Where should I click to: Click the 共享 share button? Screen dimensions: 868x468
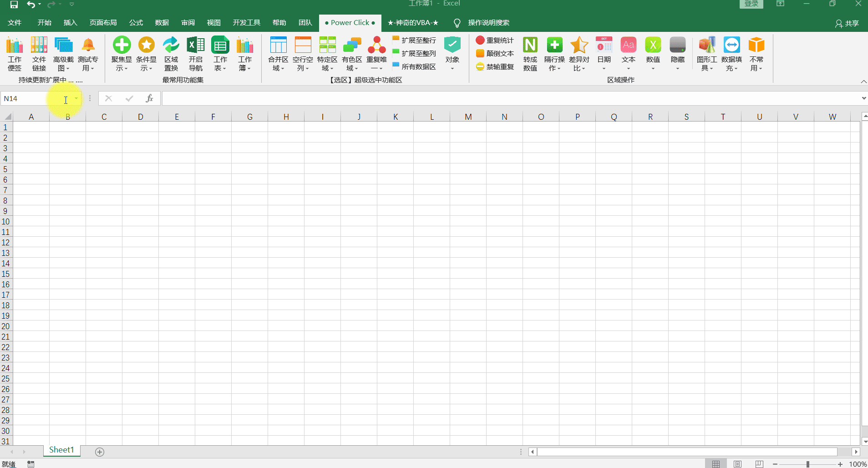[x=847, y=23]
